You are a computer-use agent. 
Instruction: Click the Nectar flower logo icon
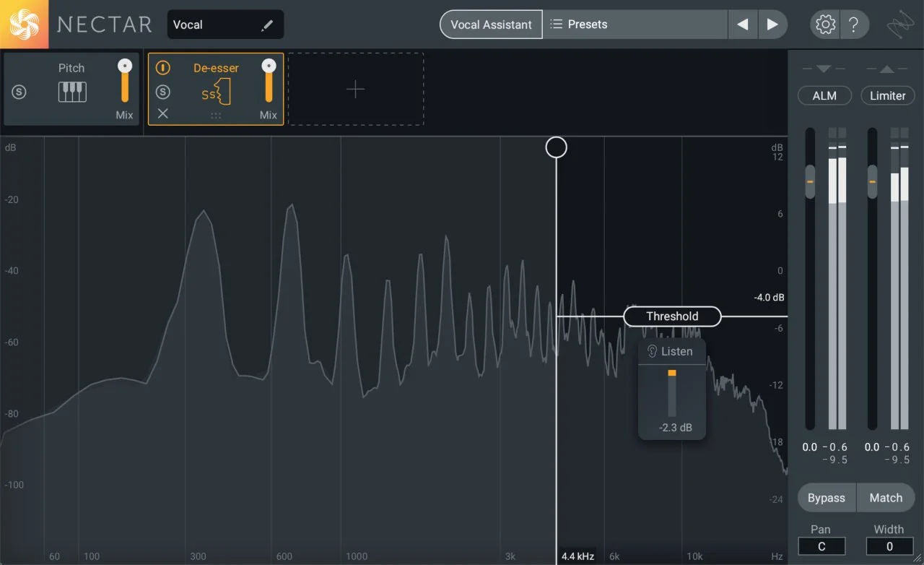point(24,24)
